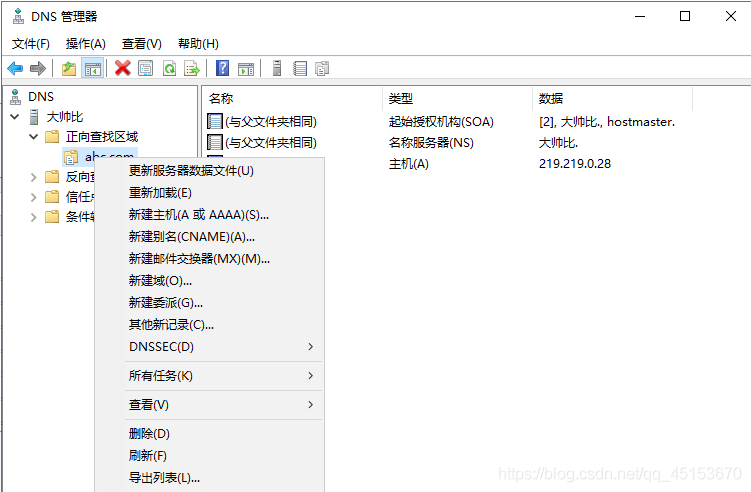Open the DNSSEC(D) submenu

pos(222,346)
